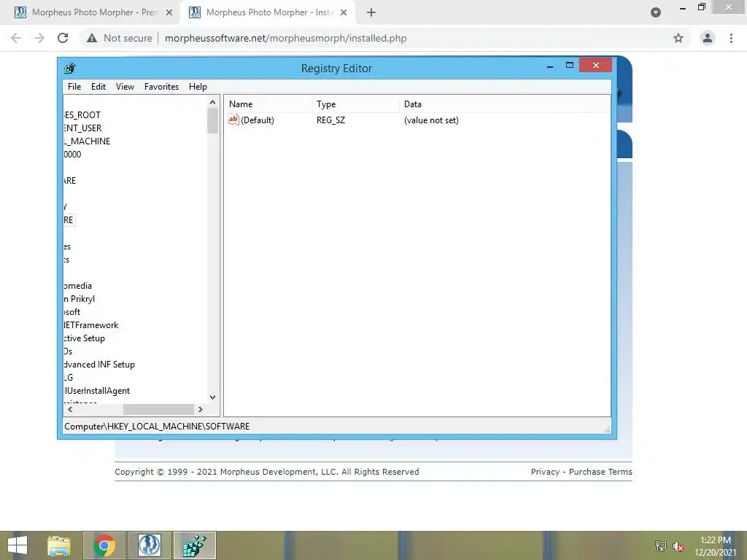Maximize the Registry Editor window

point(569,65)
